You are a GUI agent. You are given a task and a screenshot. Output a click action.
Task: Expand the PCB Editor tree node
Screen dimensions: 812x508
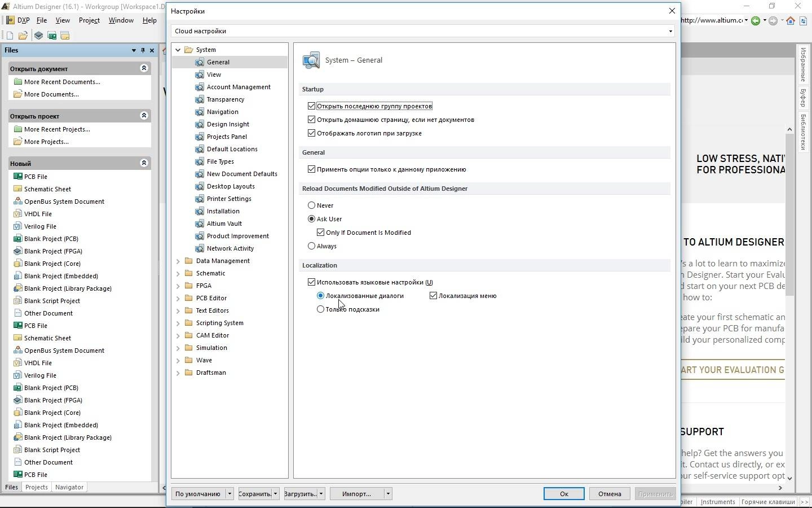tap(178, 298)
